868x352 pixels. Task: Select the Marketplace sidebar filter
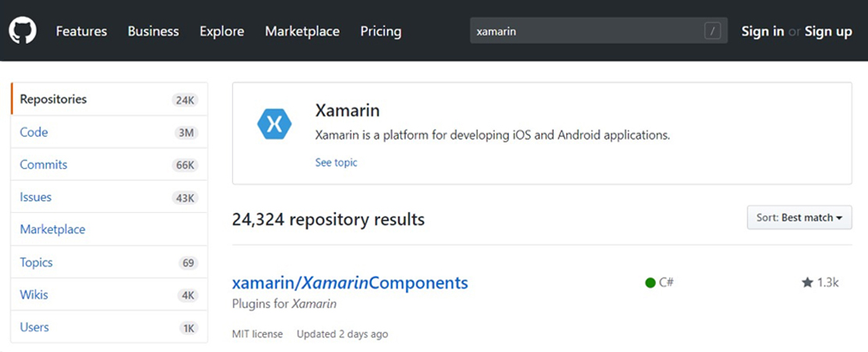[x=109, y=229]
